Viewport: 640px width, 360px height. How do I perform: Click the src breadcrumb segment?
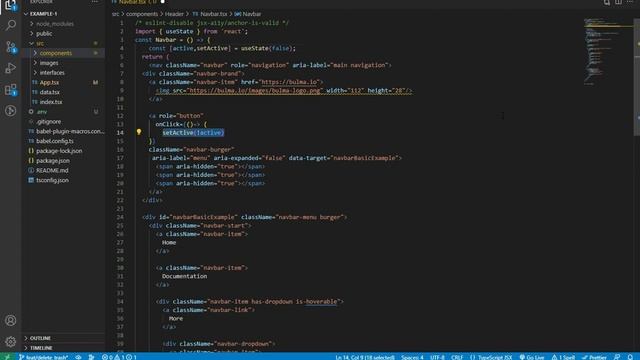[116, 14]
